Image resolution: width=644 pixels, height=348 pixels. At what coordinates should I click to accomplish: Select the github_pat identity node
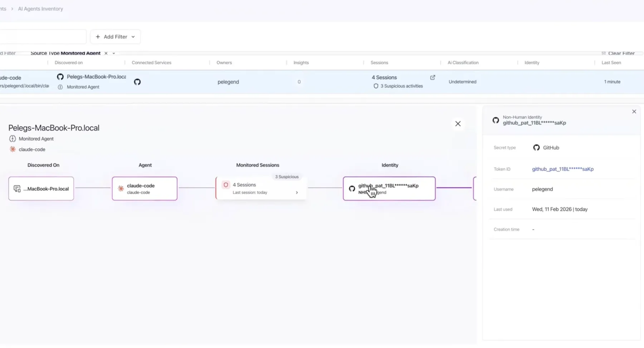click(x=389, y=188)
